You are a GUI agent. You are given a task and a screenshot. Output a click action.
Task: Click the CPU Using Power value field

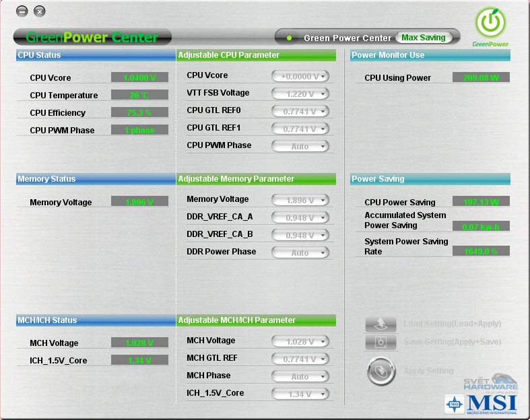[481, 78]
